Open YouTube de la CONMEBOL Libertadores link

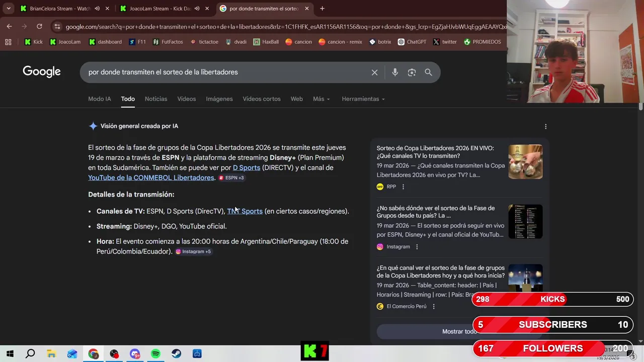pyautogui.click(x=151, y=178)
